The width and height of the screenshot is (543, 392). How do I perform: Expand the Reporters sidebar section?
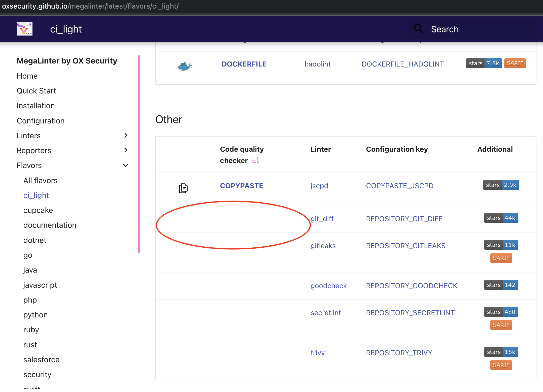pyautogui.click(x=126, y=150)
